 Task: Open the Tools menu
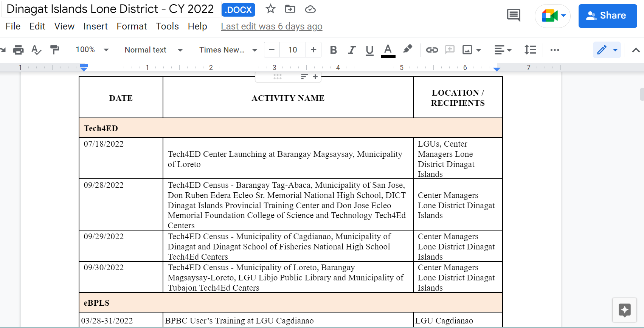[167, 26]
